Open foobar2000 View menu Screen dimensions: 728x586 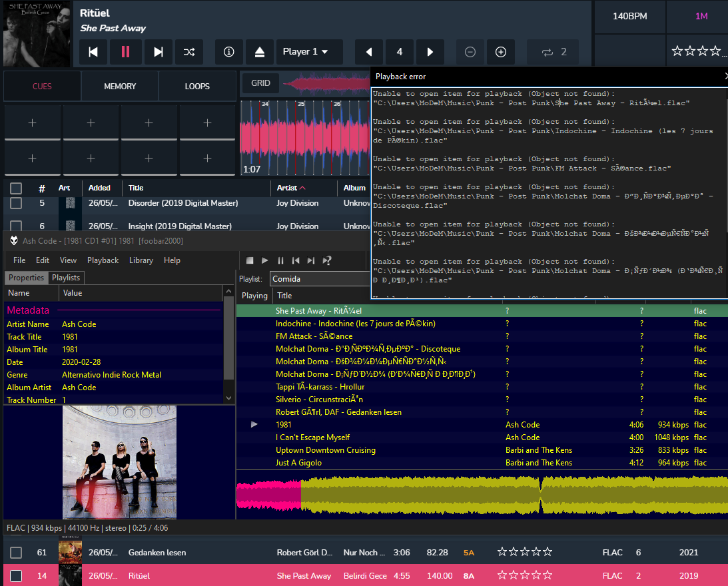point(68,260)
